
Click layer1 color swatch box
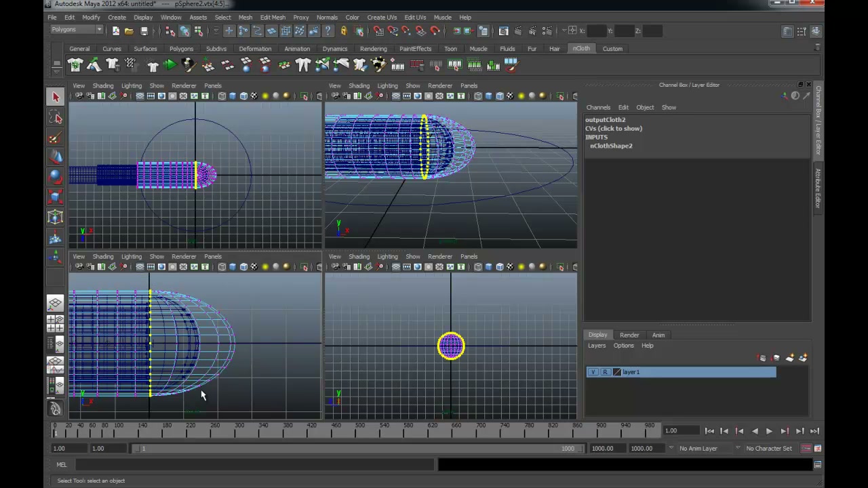pyautogui.click(x=616, y=372)
